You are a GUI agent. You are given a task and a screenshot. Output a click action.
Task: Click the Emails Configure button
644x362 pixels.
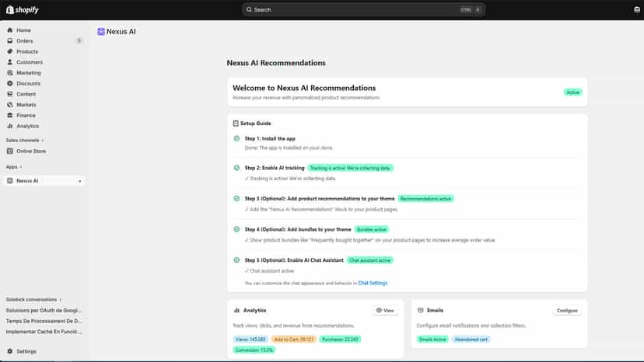point(567,310)
